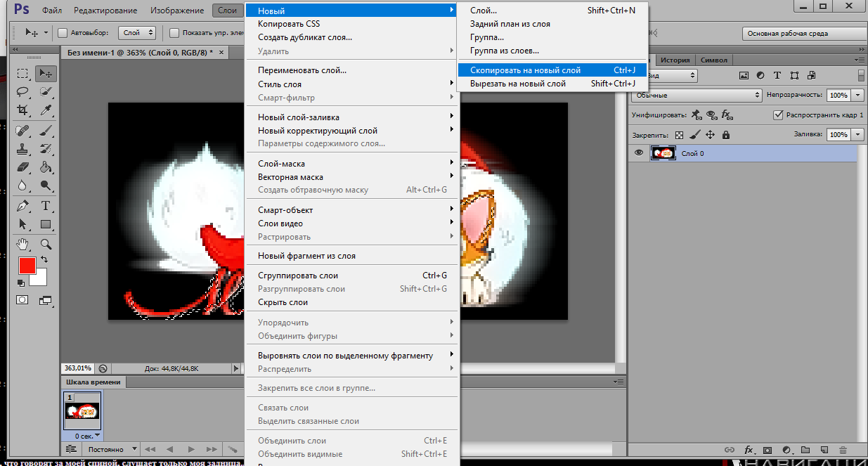Unify layer visibility icon
The width and height of the screenshot is (868, 466).
711,115
